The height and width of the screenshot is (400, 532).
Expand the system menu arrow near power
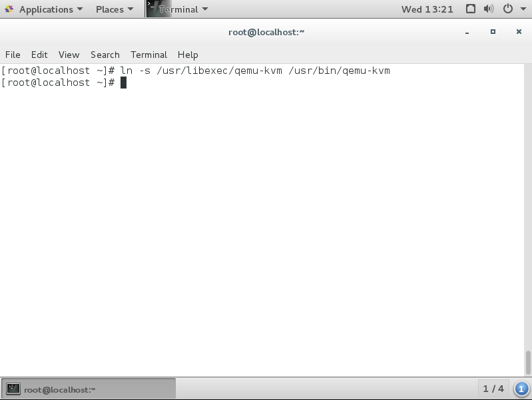522,9
